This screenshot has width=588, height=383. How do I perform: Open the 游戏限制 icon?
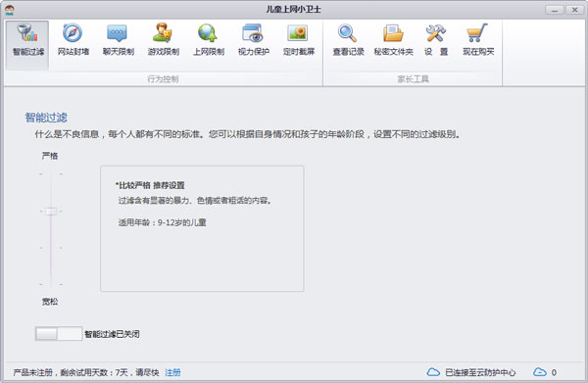(163, 33)
